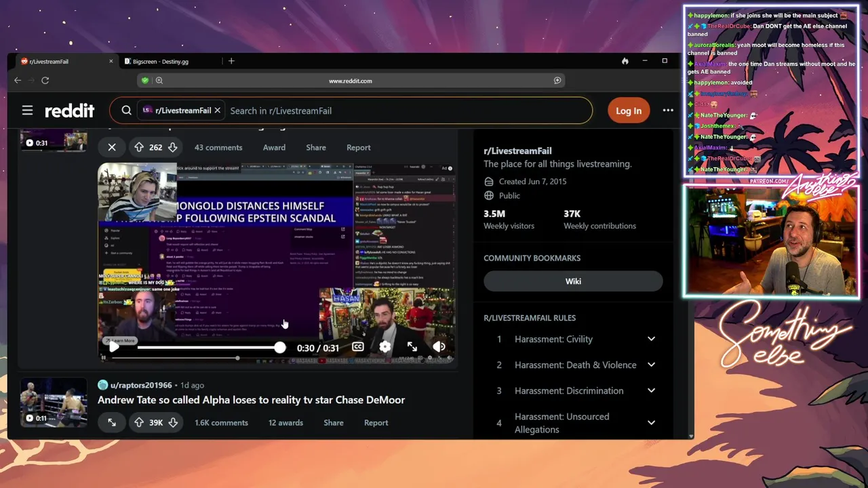Click the user avatar beside u/raptors201966
The image size is (868, 488).
click(102, 385)
